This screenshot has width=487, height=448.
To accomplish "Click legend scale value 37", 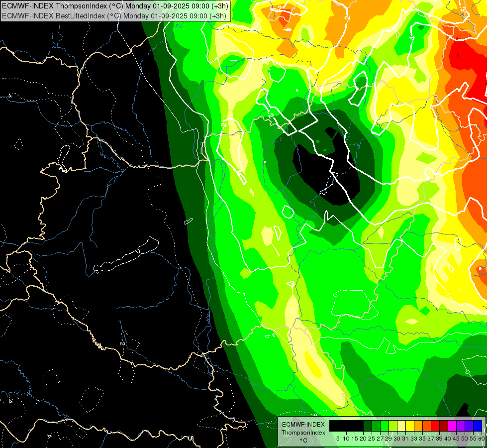I will tap(431, 439).
